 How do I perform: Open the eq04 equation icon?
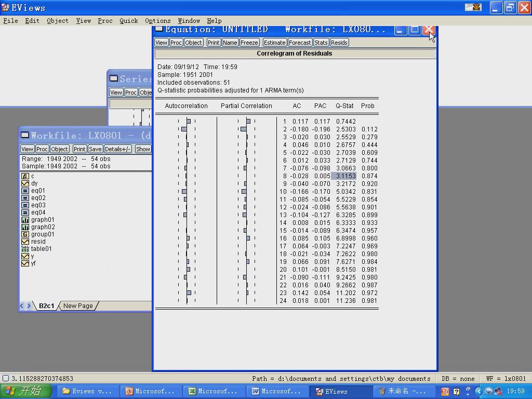tap(25, 212)
